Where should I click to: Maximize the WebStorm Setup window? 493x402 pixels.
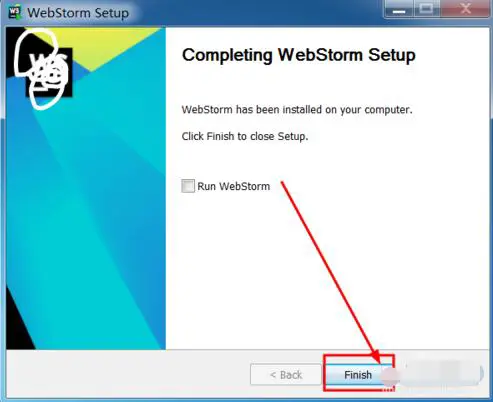tap(426, 9)
